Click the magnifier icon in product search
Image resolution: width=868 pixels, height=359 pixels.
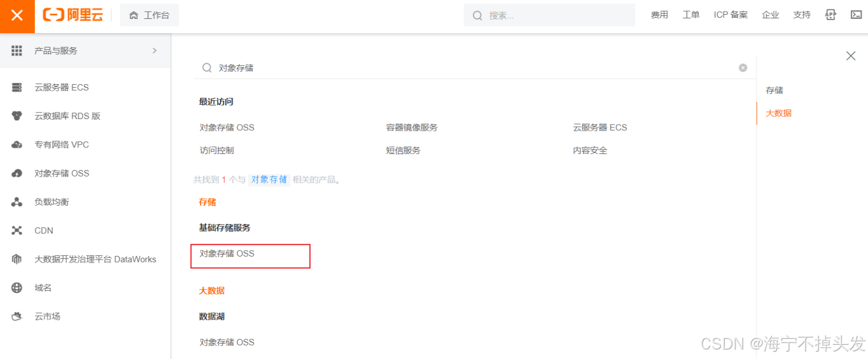pos(207,68)
